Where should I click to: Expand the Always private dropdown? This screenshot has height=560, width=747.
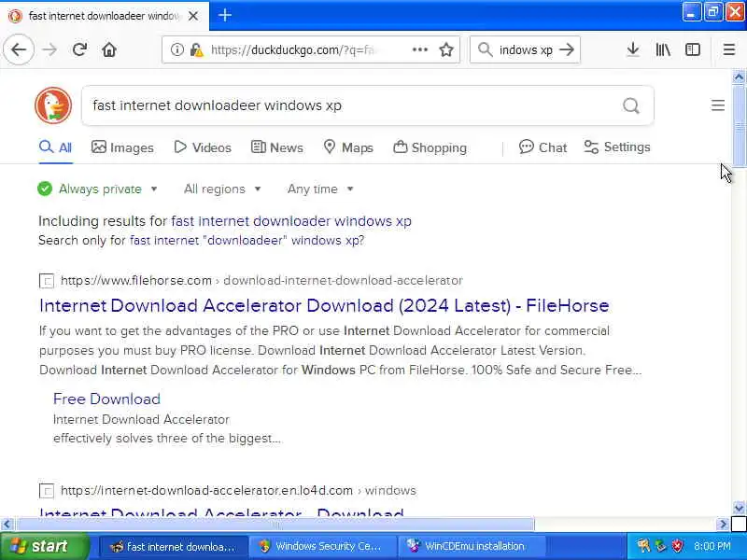tap(98, 189)
